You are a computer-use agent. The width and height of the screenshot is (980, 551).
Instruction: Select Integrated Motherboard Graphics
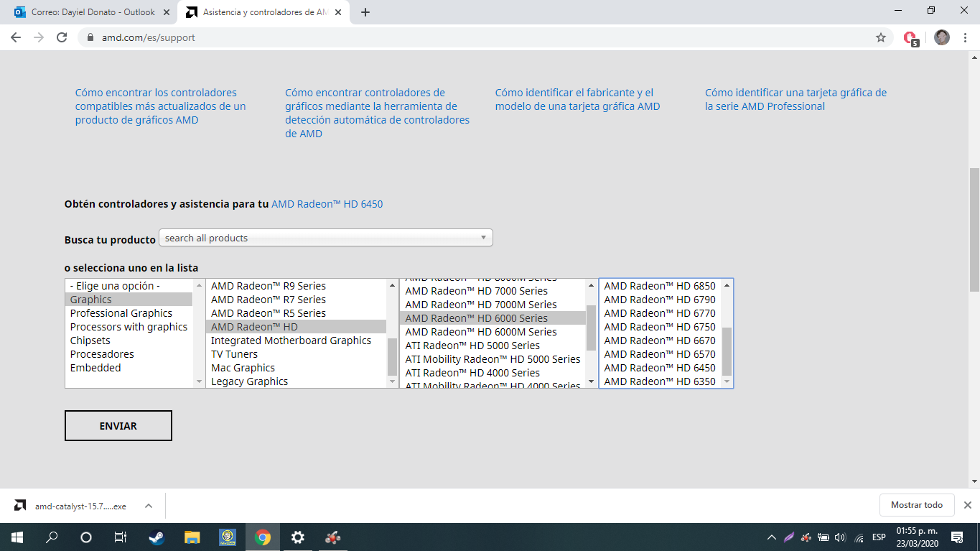tap(297, 341)
